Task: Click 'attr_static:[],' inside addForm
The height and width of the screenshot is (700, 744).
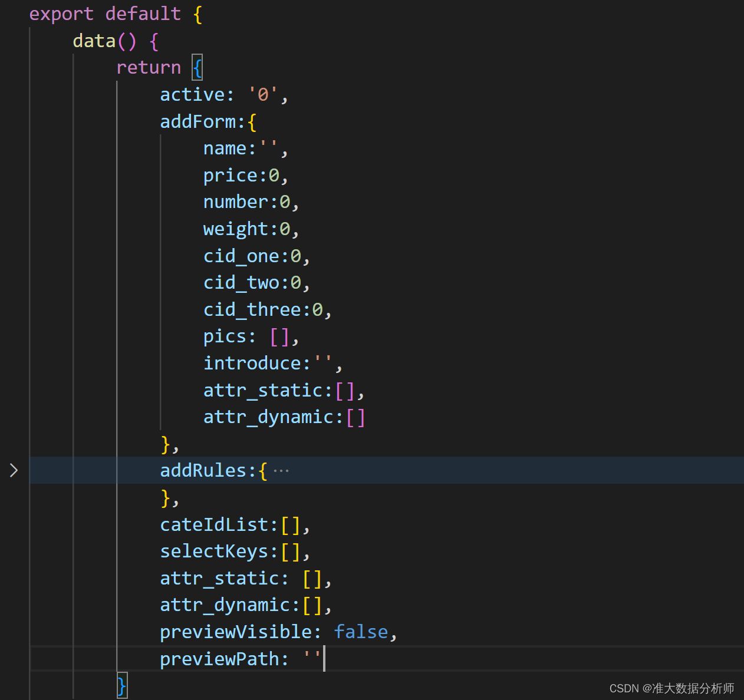Action: pos(284,390)
